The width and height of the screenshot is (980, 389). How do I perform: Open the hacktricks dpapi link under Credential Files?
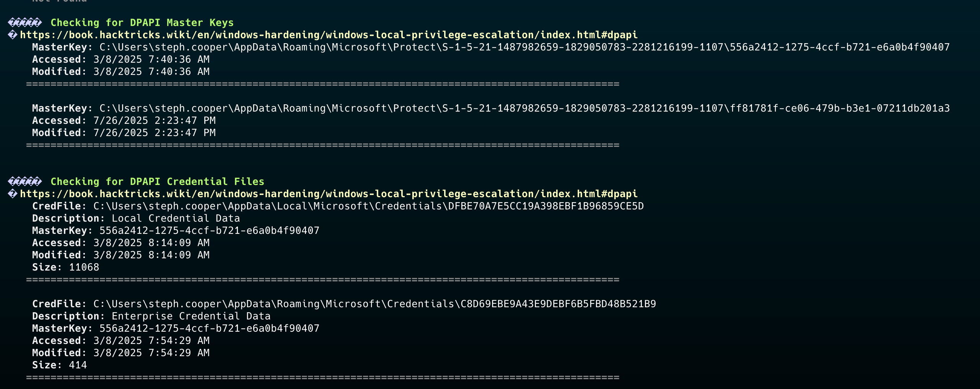click(x=329, y=194)
